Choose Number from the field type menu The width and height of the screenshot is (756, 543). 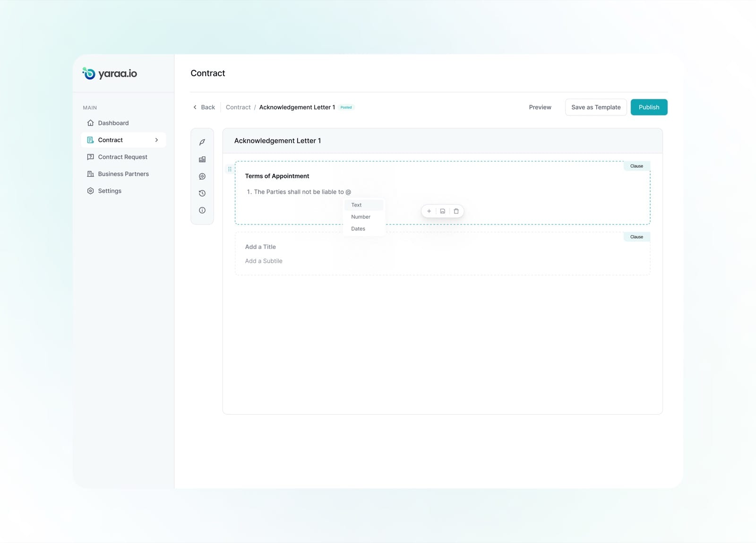click(x=363, y=217)
